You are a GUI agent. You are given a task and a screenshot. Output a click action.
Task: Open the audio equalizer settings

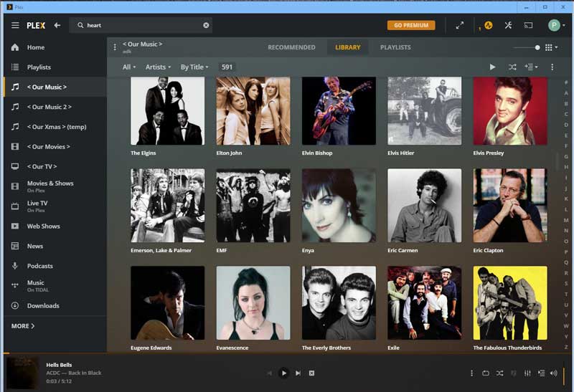point(527,373)
